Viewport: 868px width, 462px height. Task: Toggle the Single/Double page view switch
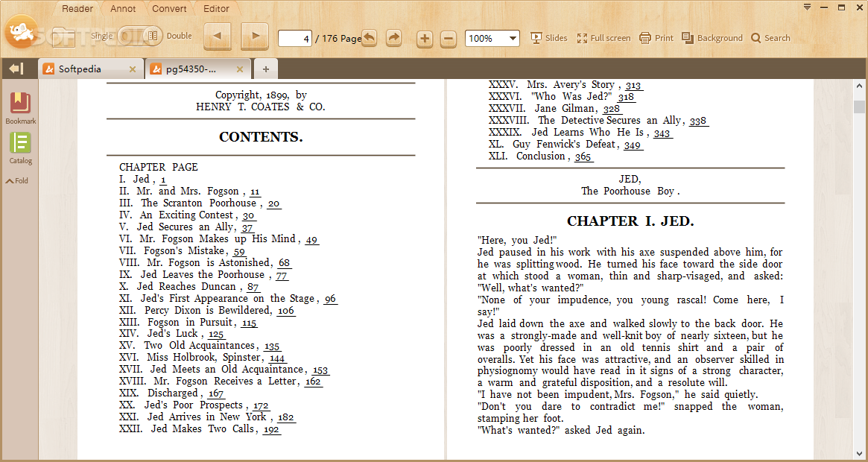[x=139, y=36]
